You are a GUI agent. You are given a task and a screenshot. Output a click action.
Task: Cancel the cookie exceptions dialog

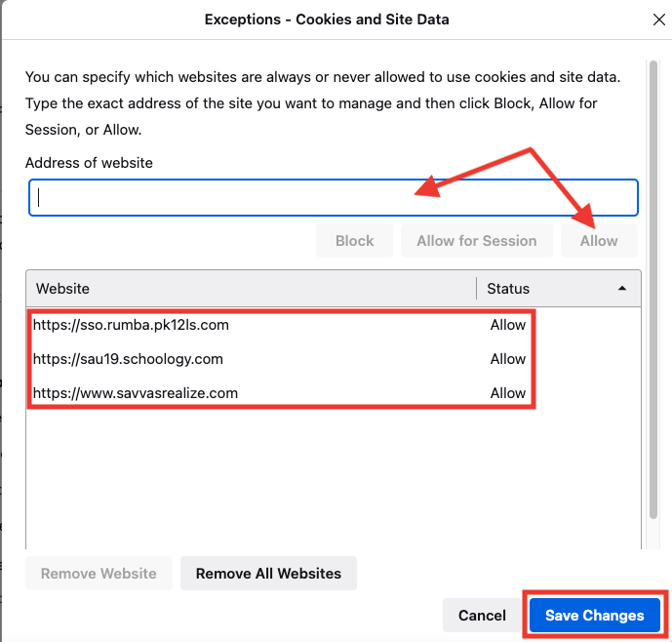(x=482, y=616)
